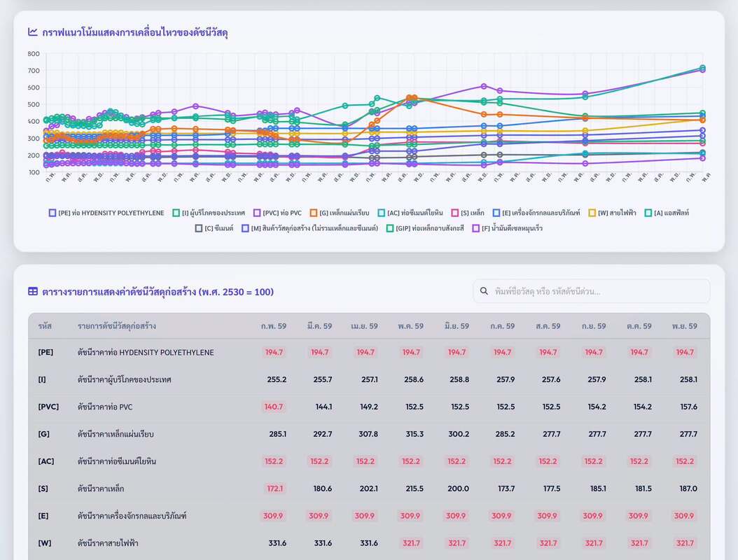Click the 202.1 value in the [S] row
Viewport: 738px width, 560px height.
pos(368,489)
